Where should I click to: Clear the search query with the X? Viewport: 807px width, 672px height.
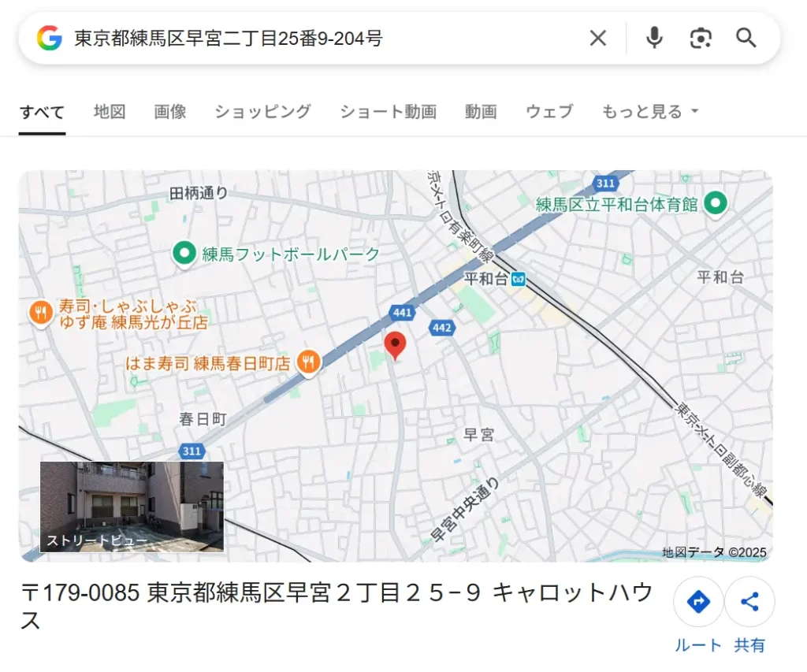tap(597, 37)
